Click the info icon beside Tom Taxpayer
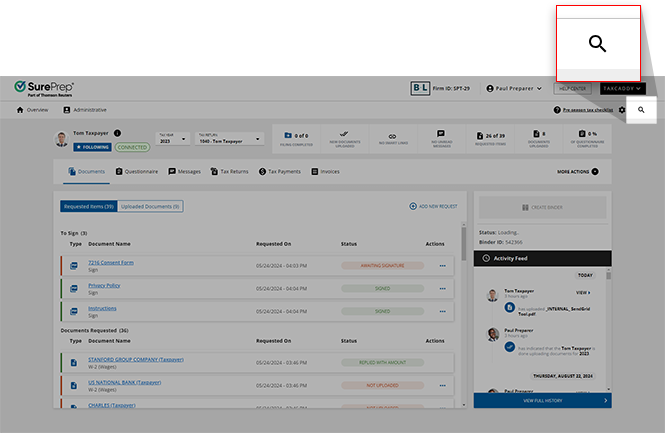Viewport: 665px width, 433px height. pos(117,132)
